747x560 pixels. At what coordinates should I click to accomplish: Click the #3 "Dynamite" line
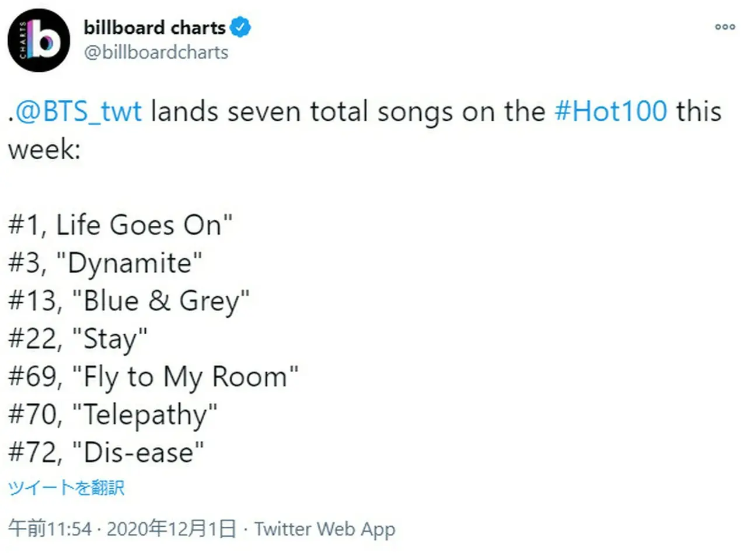point(106,263)
